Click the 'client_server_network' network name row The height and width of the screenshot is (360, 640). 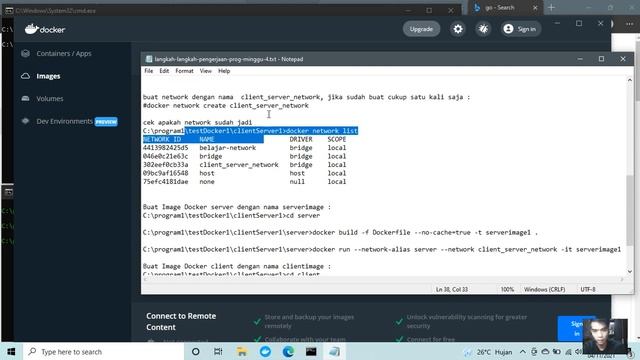tap(239, 165)
